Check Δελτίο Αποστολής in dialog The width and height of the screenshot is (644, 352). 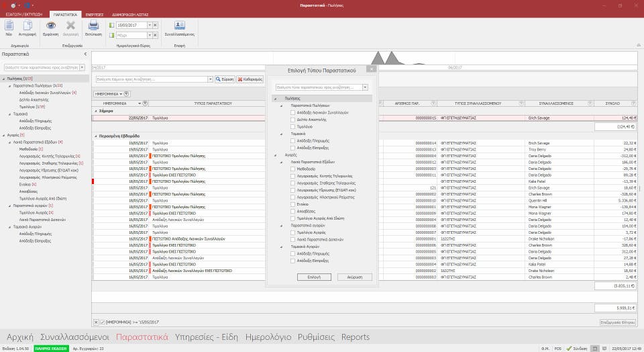(x=293, y=120)
